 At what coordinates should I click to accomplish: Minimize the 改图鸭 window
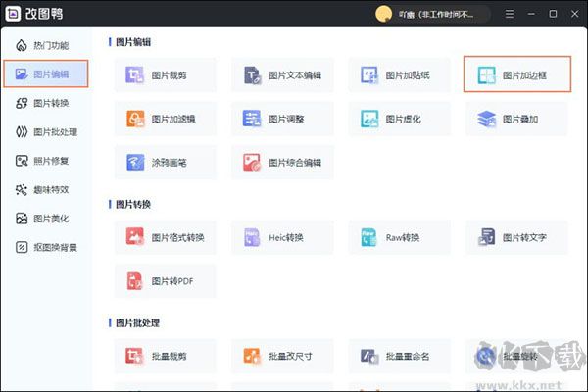pos(531,14)
